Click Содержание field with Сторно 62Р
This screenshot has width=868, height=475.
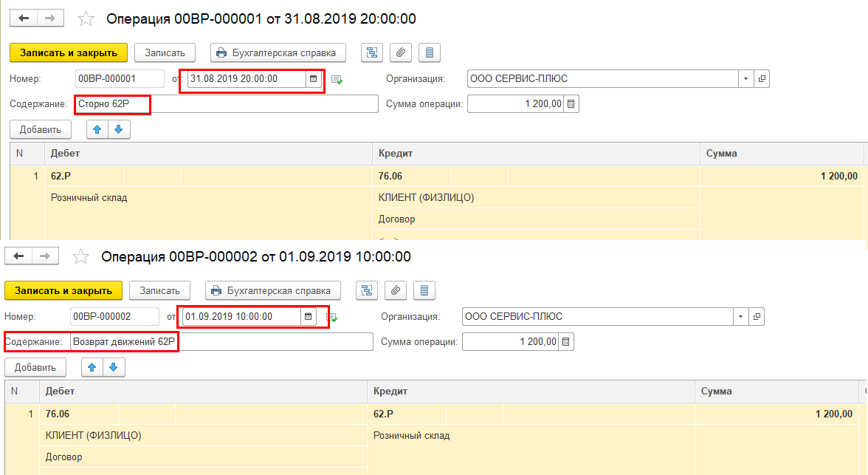click(x=227, y=103)
